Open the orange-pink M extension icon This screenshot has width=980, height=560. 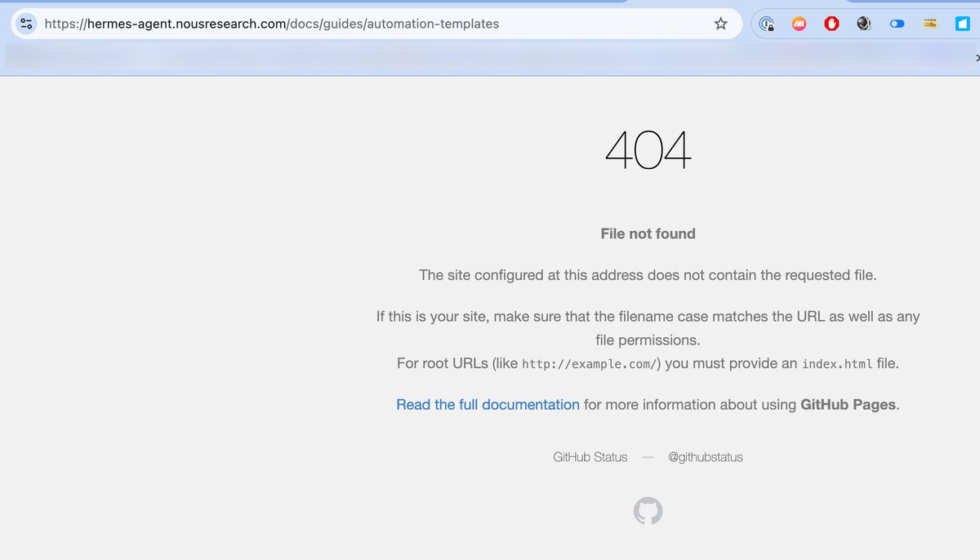click(800, 24)
